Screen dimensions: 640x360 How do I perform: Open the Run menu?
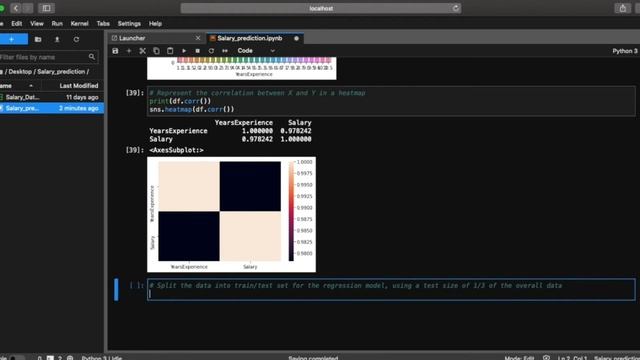pyautogui.click(x=57, y=24)
